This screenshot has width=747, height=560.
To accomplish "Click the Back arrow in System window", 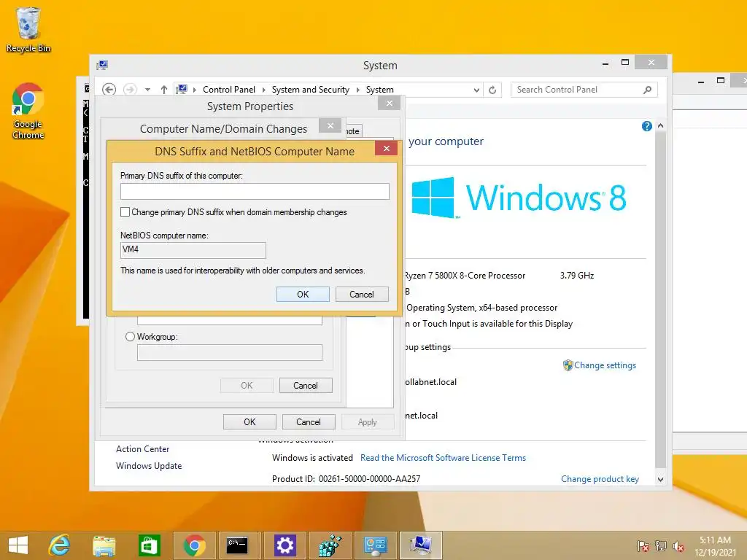I will (109, 90).
